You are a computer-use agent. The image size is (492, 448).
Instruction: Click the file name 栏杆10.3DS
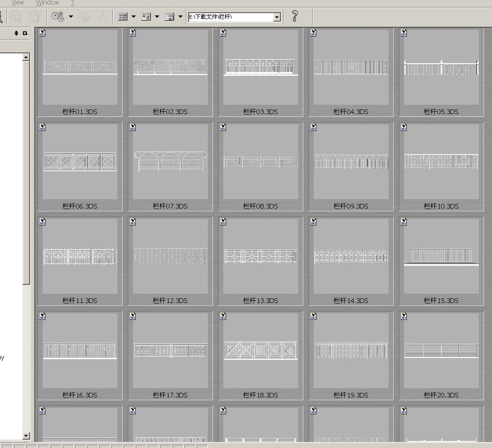[441, 206]
